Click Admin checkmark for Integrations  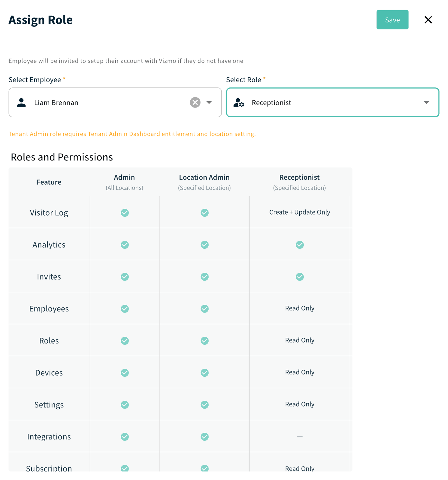[x=125, y=437]
